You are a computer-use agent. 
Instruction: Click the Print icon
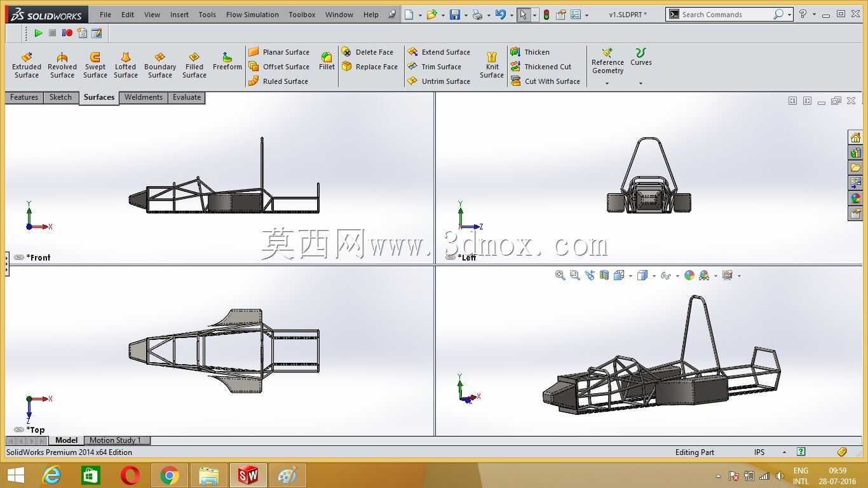pyautogui.click(x=478, y=14)
